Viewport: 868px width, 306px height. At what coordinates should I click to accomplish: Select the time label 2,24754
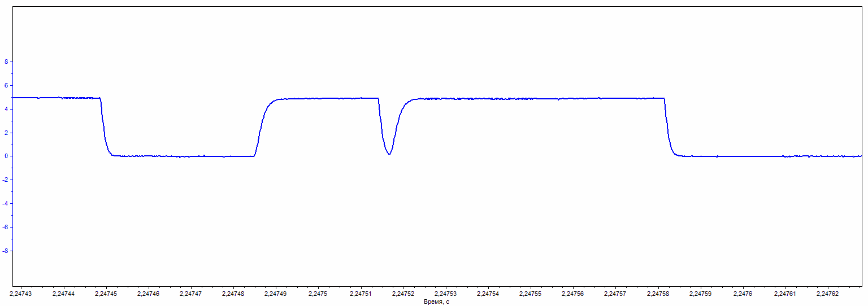point(488,294)
